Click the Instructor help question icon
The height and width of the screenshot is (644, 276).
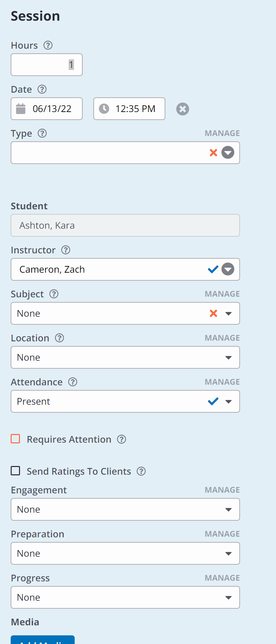tap(66, 250)
